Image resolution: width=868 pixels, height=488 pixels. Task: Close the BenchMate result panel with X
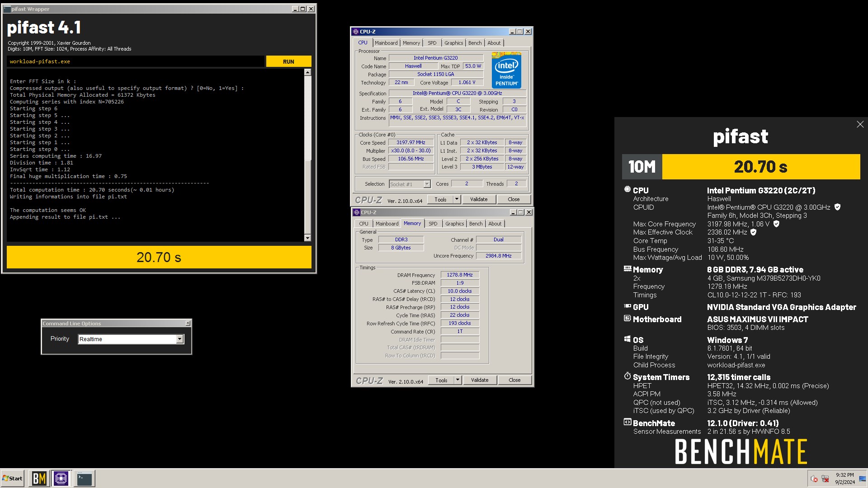pyautogui.click(x=860, y=124)
